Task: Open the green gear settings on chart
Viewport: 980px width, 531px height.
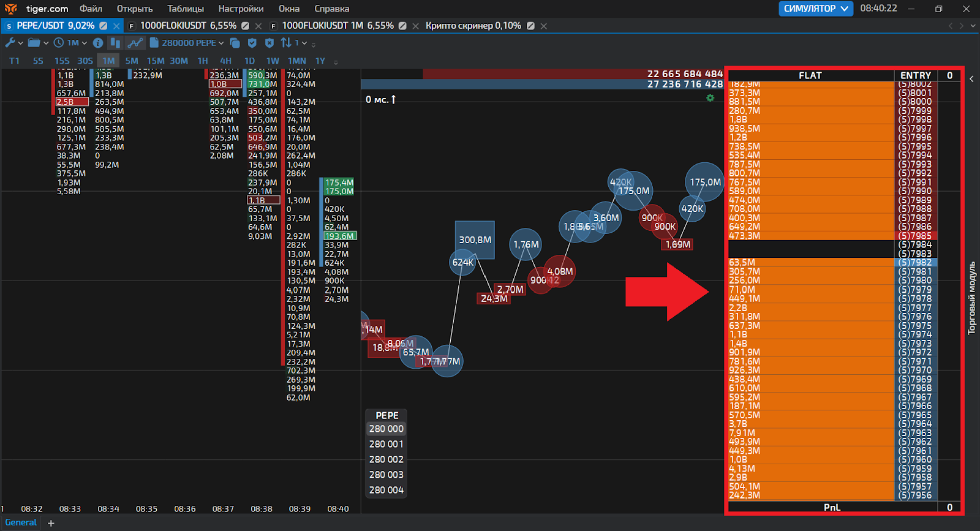Action: (710, 98)
